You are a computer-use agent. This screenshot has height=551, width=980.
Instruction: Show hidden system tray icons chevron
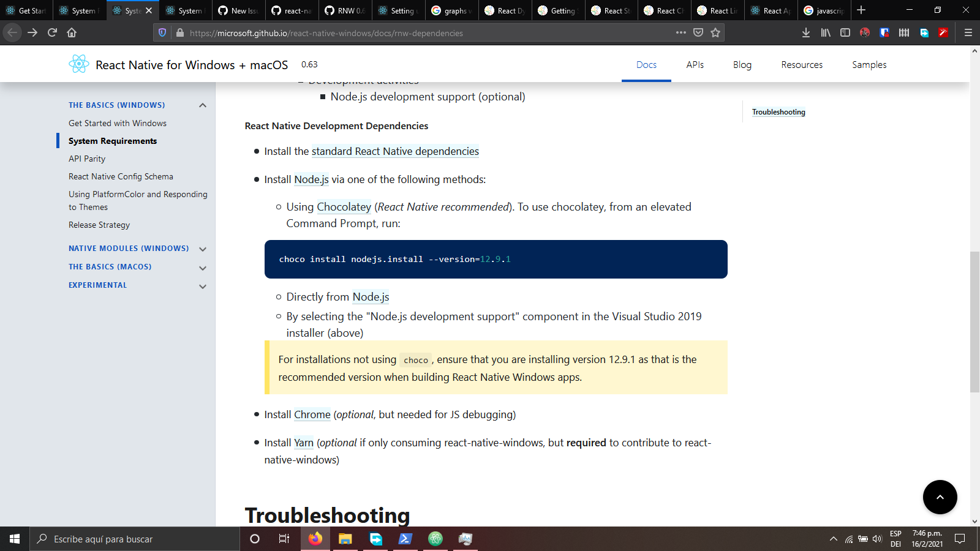point(833,539)
